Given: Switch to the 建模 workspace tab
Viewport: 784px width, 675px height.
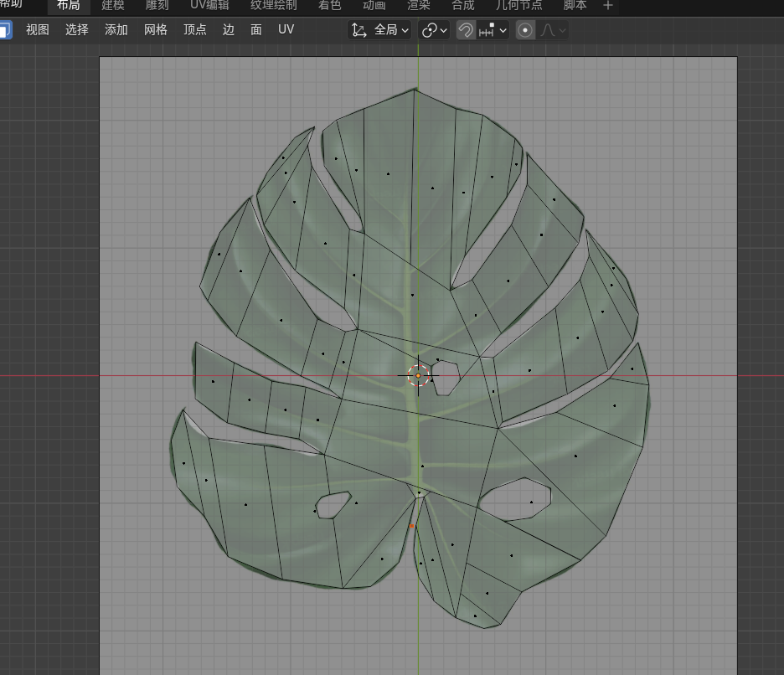Looking at the screenshot, I should click(112, 5).
